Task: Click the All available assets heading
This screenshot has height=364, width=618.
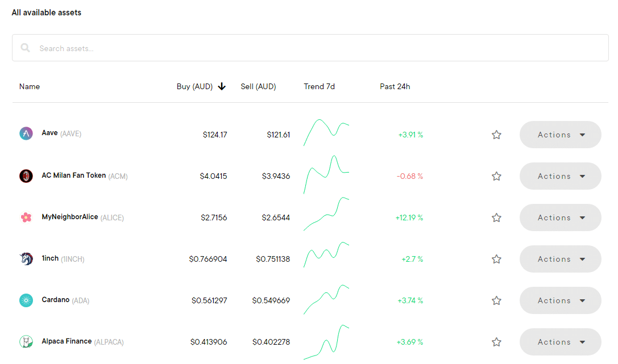Action: coord(47,12)
